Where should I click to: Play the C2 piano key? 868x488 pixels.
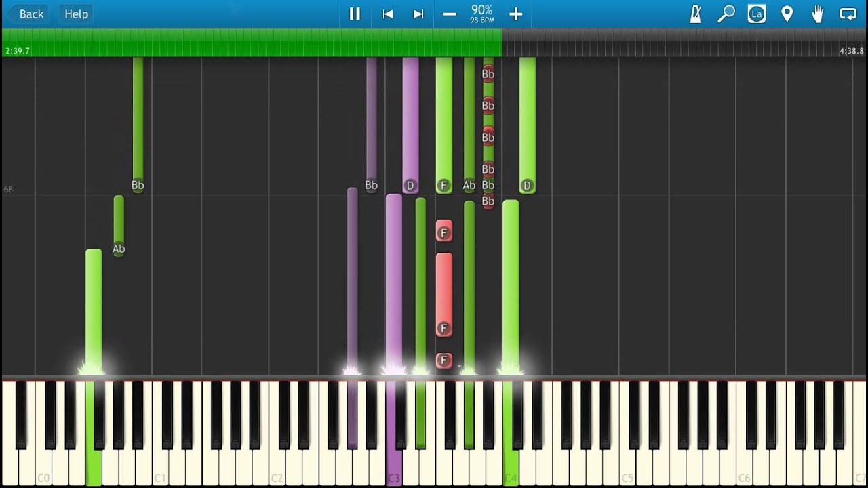pos(277,468)
